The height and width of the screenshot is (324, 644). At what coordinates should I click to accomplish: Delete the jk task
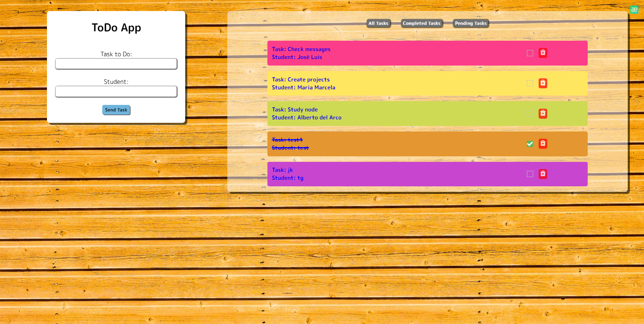click(543, 174)
